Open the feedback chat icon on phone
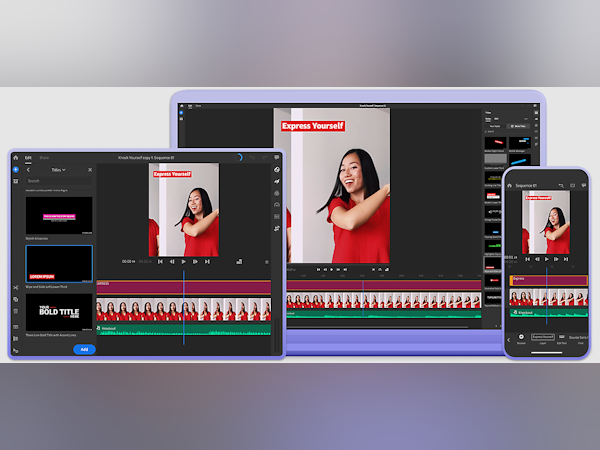600x450 pixels. [x=584, y=186]
